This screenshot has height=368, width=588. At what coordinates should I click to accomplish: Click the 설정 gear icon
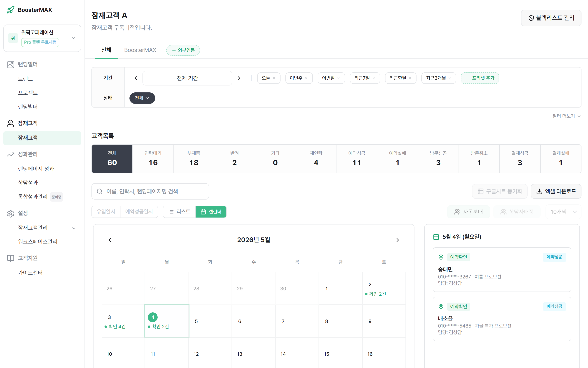[x=10, y=213]
